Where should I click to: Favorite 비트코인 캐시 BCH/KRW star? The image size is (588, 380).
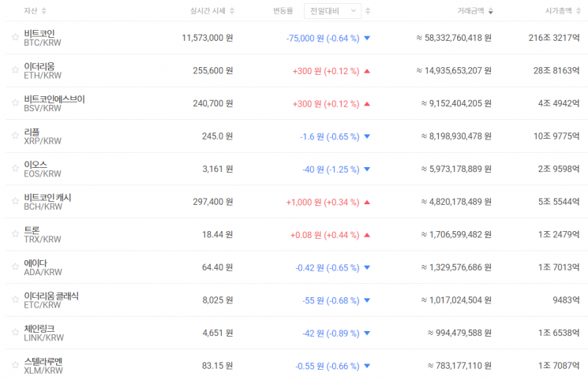[x=15, y=201]
